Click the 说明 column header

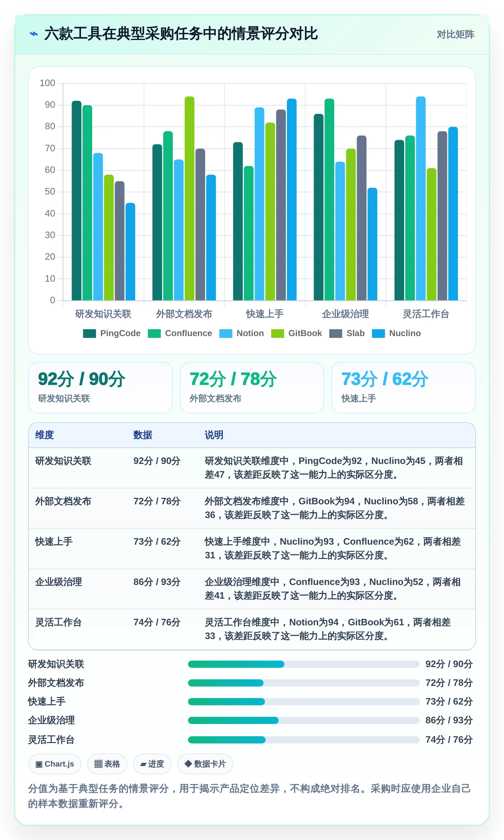click(x=214, y=435)
